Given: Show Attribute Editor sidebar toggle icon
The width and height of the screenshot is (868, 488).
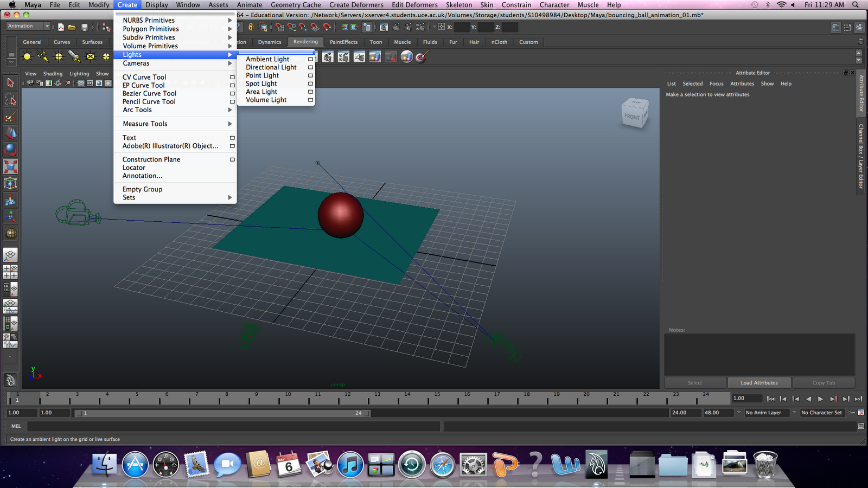Looking at the screenshot, I should click(836, 27).
